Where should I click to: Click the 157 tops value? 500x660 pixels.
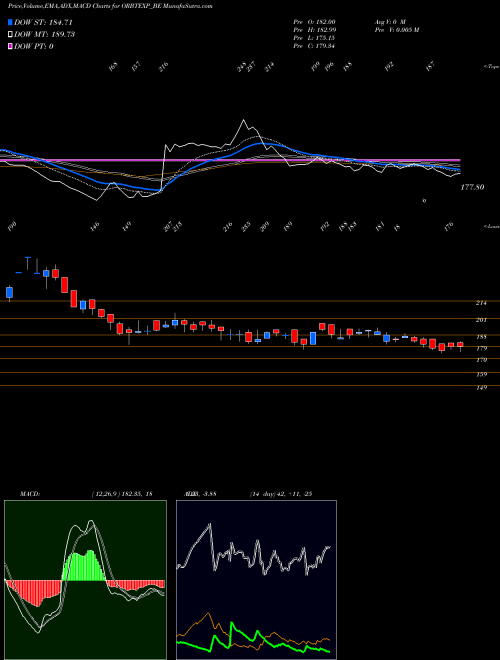(136, 67)
